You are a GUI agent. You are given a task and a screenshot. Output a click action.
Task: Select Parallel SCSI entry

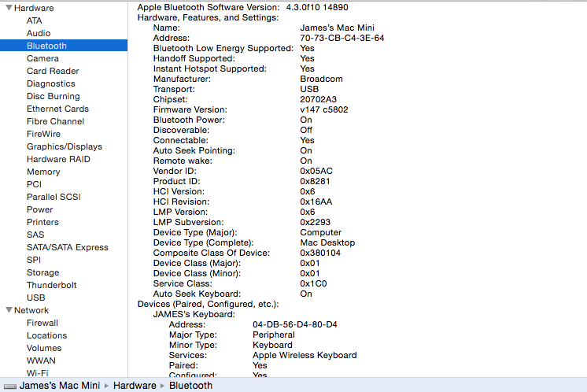coord(54,197)
